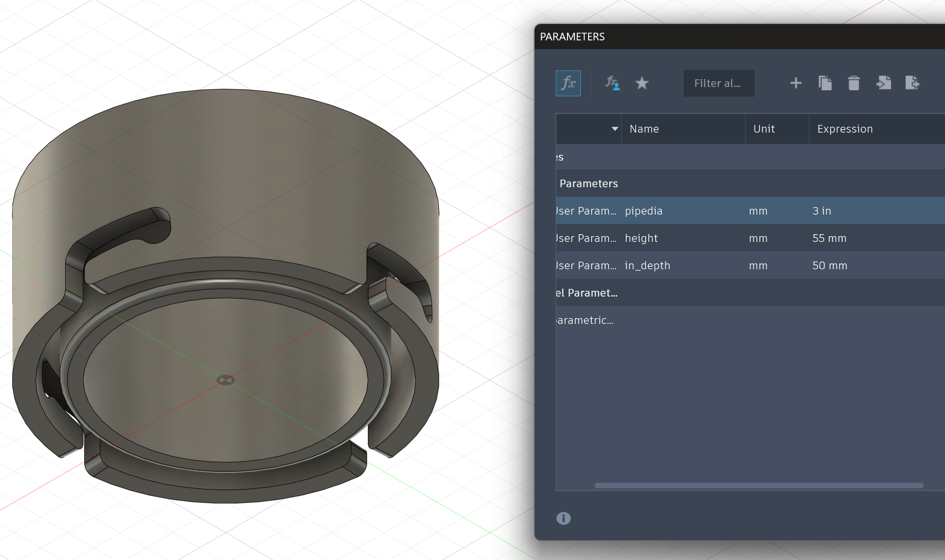Open the column dropdown arrow before Name
The image size is (945, 560).
pos(615,129)
